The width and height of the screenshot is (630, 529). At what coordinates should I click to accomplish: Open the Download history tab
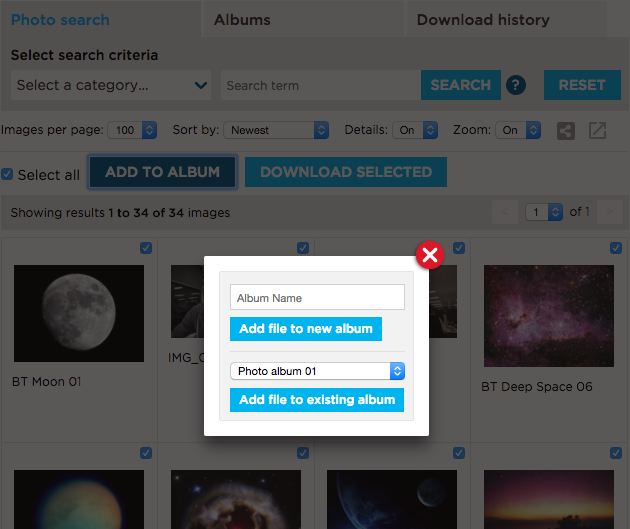[x=483, y=20]
